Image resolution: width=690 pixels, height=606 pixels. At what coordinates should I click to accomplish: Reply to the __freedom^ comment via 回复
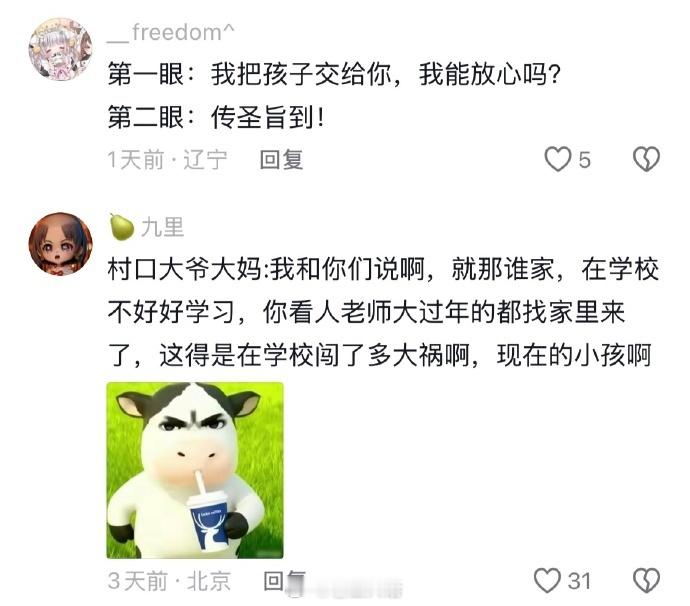281,159
